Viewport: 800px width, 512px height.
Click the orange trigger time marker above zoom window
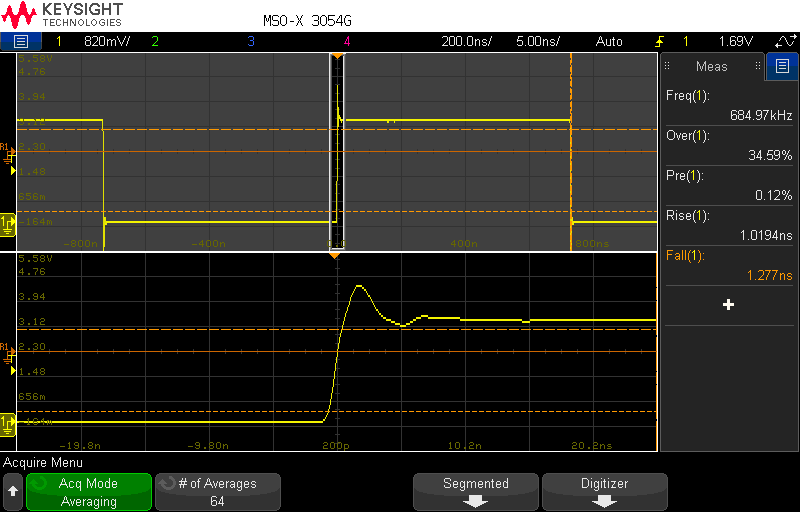tap(335, 255)
